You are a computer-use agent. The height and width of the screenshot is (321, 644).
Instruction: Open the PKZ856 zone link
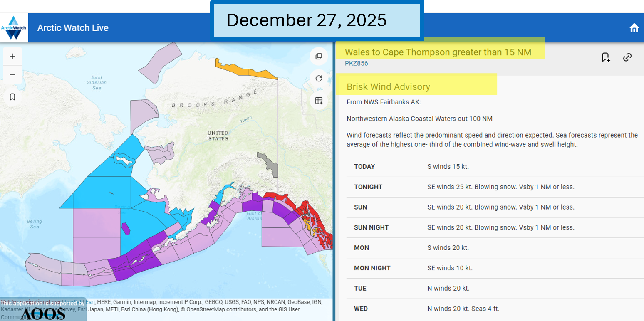(356, 64)
